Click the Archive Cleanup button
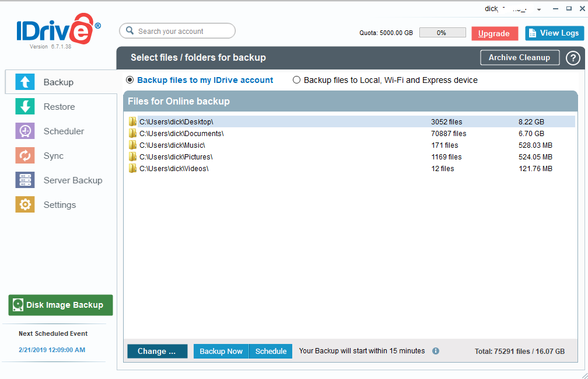Screen dimensions: 588x379 tap(520, 57)
